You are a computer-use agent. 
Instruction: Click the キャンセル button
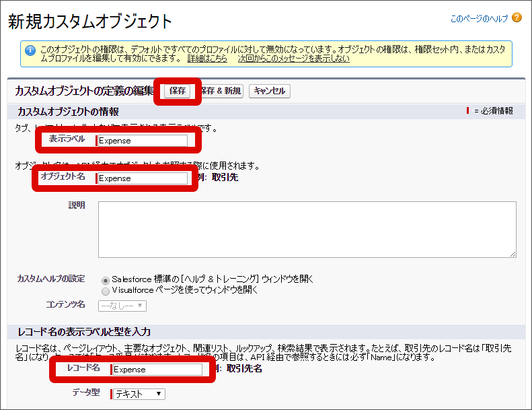270,91
